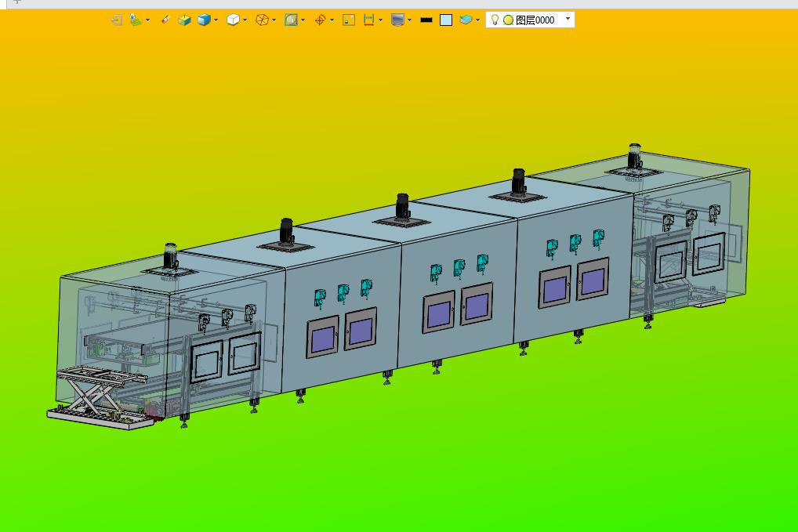The image size is (798, 532).
Task: Toggle the layer light bulb visibility
Action: pos(495,20)
